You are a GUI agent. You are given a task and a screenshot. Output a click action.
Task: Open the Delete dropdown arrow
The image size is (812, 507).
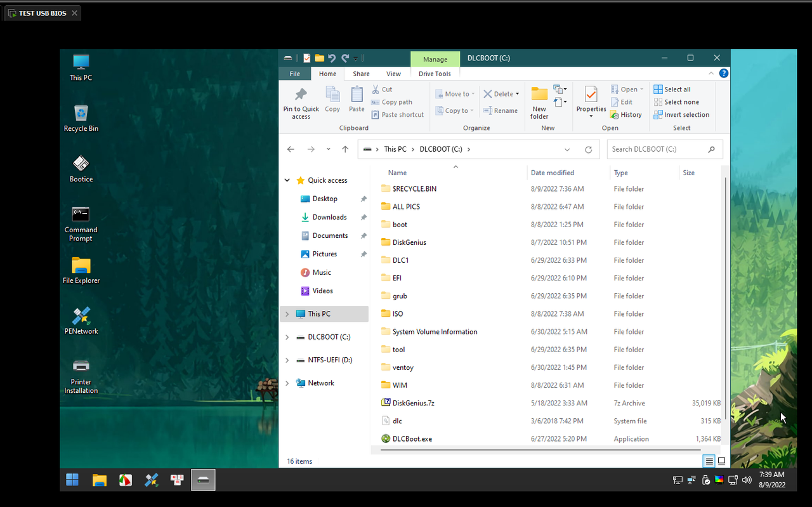pyautogui.click(x=517, y=94)
